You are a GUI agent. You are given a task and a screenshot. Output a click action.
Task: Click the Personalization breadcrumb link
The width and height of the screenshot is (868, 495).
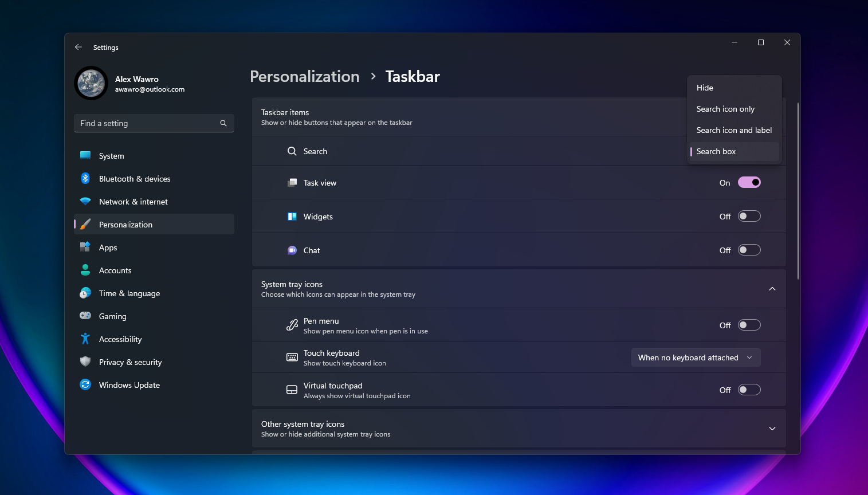[x=305, y=76]
